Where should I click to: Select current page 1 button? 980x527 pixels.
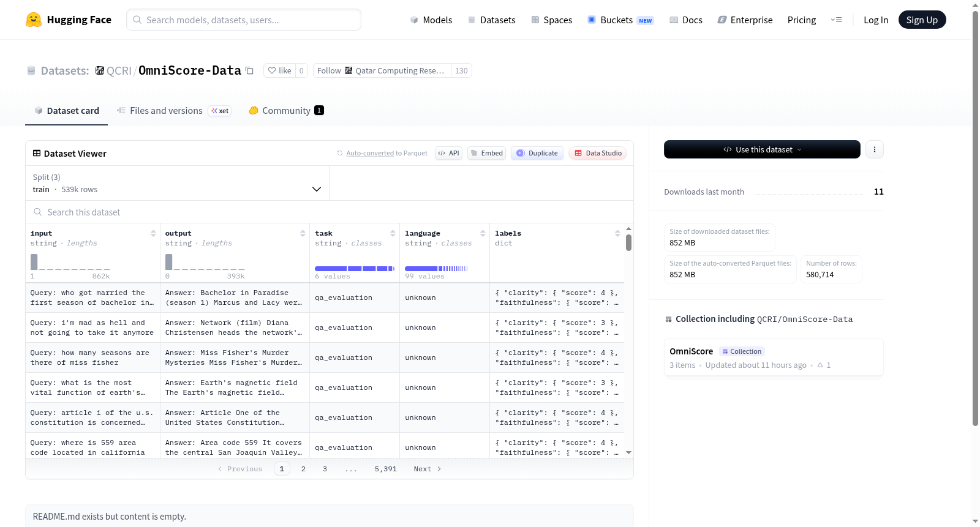(x=282, y=469)
